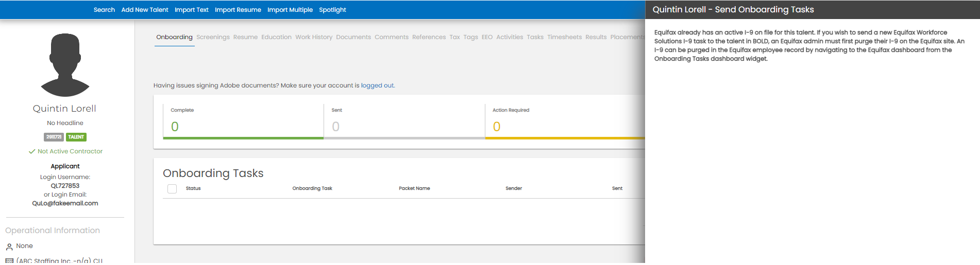Go to the Documents tab
The image size is (980, 265).
click(353, 37)
